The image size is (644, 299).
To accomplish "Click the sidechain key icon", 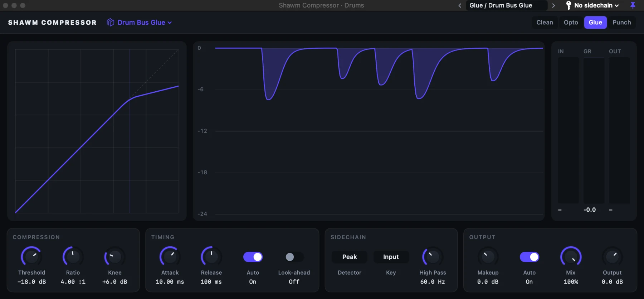I will pyautogui.click(x=569, y=5).
